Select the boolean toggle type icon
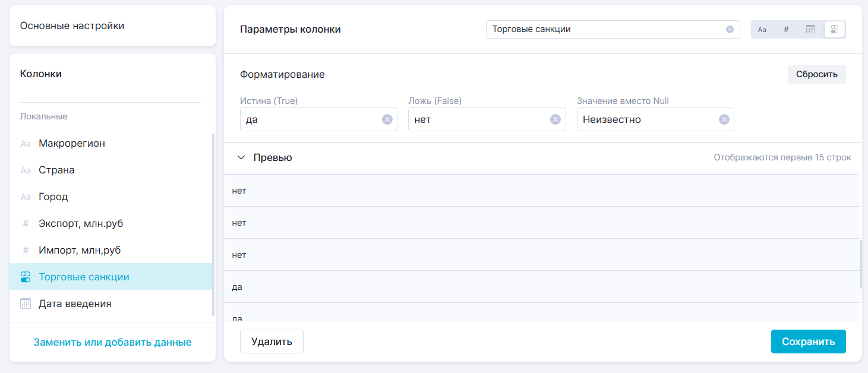The height and width of the screenshot is (373, 868). point(834,30)
